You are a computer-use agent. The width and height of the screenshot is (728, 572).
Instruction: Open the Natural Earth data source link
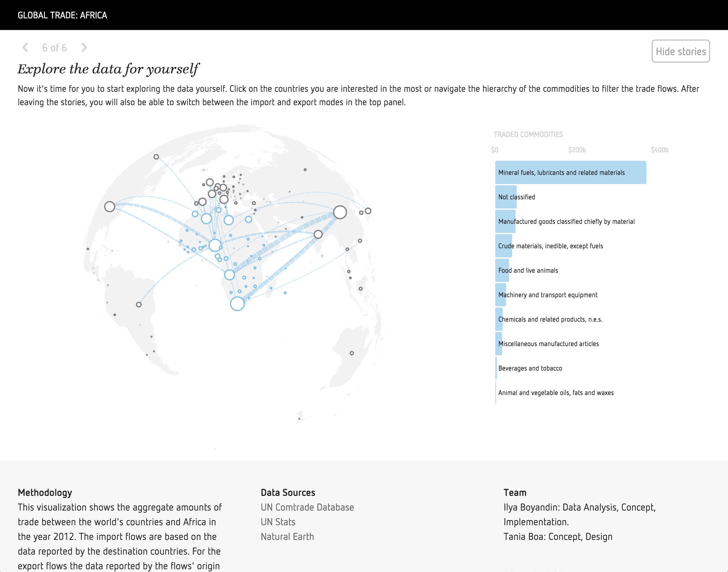(287, 537)
